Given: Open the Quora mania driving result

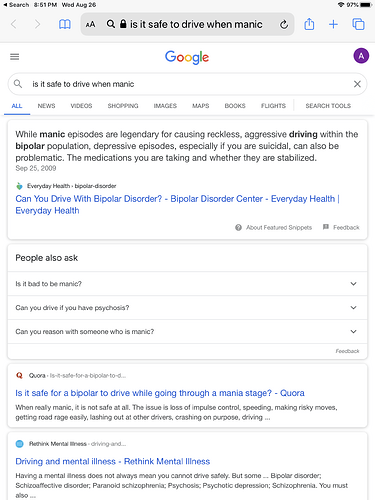Looking at the screenshot, I should 160,393.
